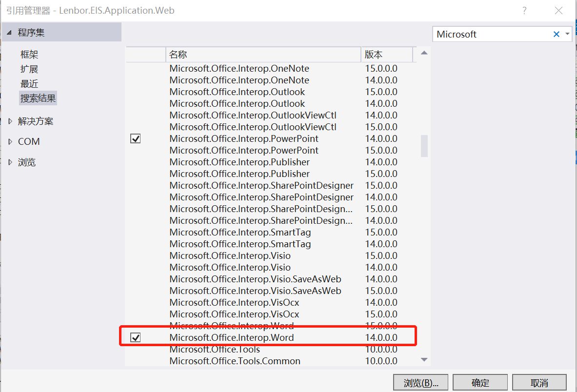Select the VisOcx 15.0.0.0 row
The width and height of the screenshot is (577, 392).
click(x=271, y=314)
